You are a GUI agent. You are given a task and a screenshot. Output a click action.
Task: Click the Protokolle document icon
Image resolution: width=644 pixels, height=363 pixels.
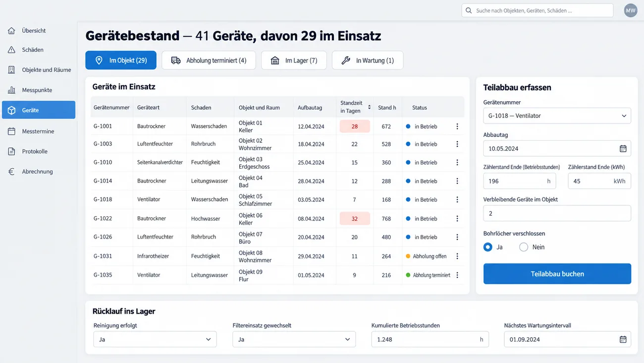(x=11, y=151)
